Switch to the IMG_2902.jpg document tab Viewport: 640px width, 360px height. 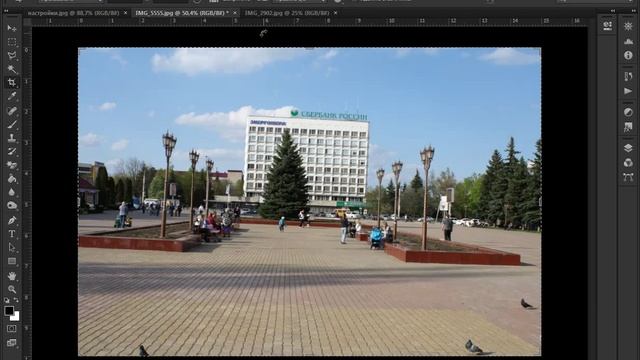[287, 13]
